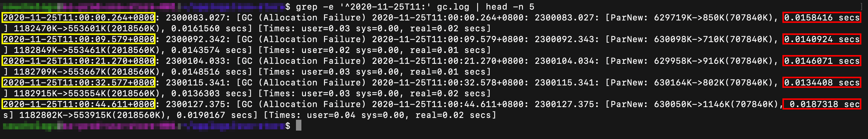Click the red-boxed 0.0146071 secs value
This screenshot has width=868, height=139.
pyautogui.click(x=822, y=61)
